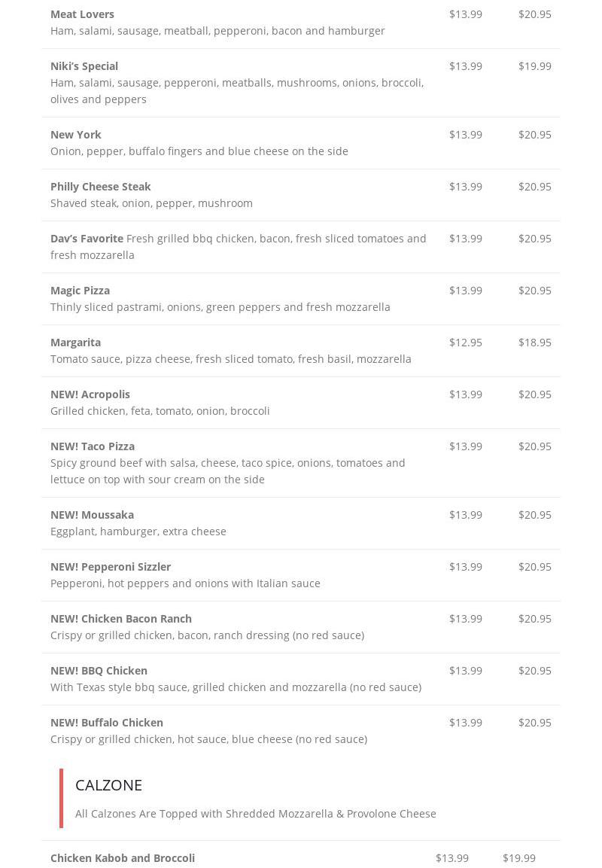Click the NEW! Taco Pizza title
This screenshot has width=602, height=868.
(93, 446)
